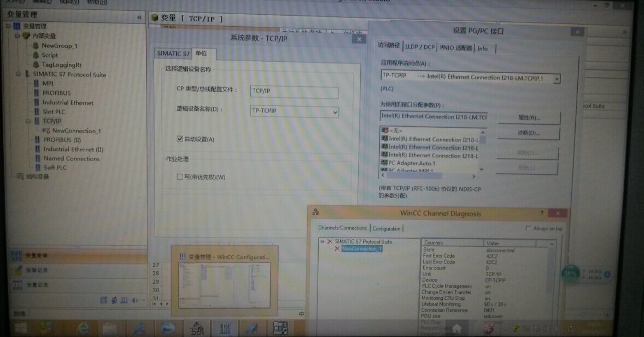Open the screen-layout taskbar icon
The image size is (644, 337).
click(281, 328)
